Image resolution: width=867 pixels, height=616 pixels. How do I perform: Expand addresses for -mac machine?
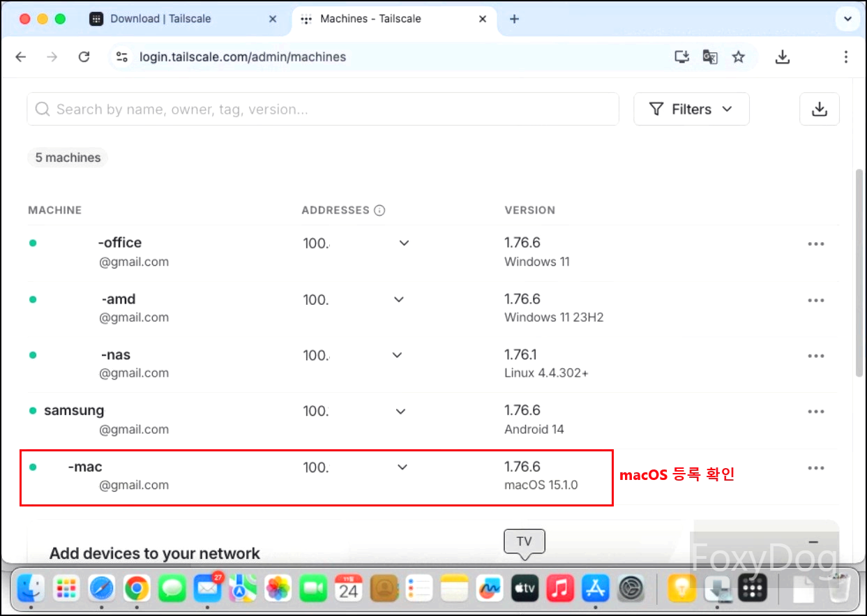coord(402,467)
